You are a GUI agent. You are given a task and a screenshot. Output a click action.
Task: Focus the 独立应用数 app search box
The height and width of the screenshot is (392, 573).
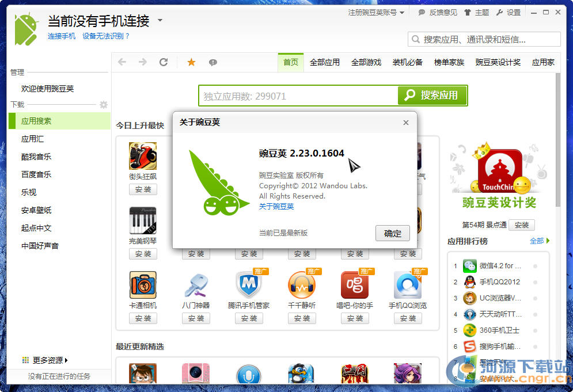point(298,96)
